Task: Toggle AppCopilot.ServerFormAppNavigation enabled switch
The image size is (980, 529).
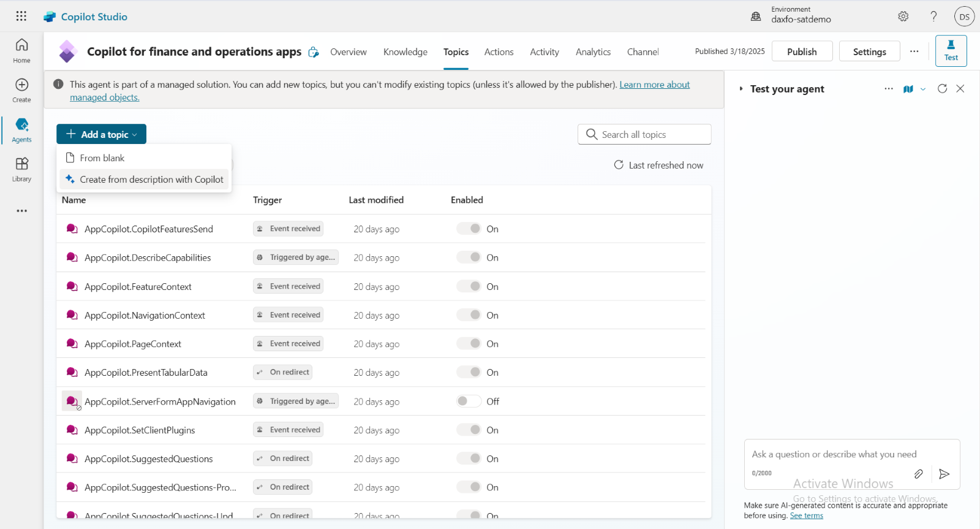Action: 469,402
